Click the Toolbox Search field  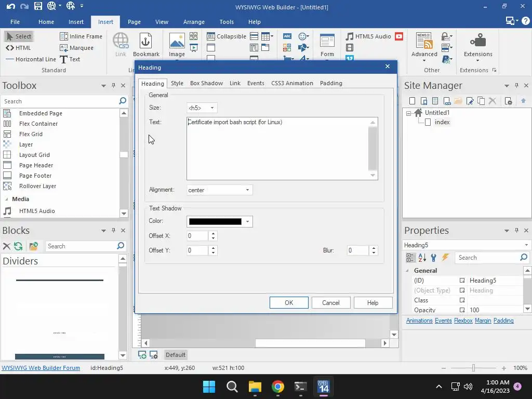pos(59,101)
